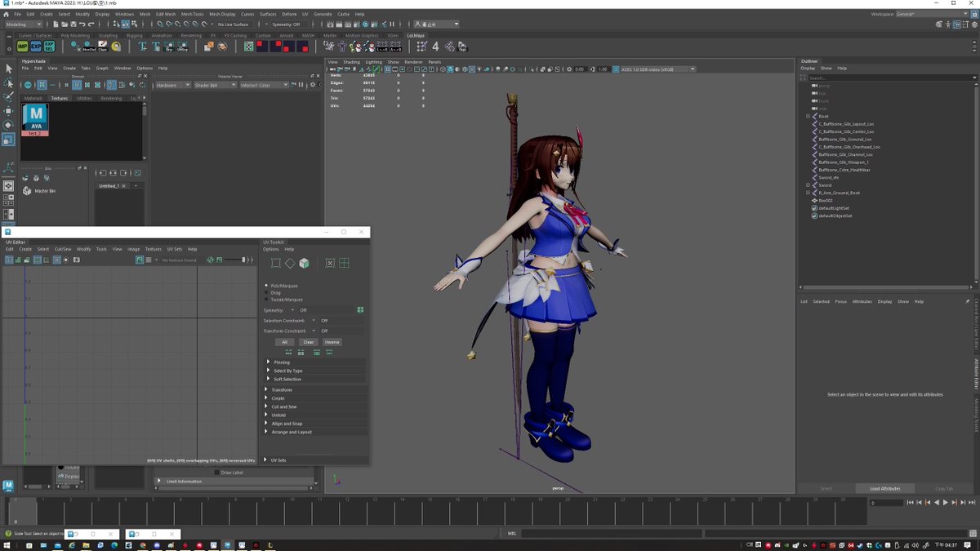Open the Interior1 Color dropdown
This screenshot has height=551, width=980.
[x=264, y=85]
